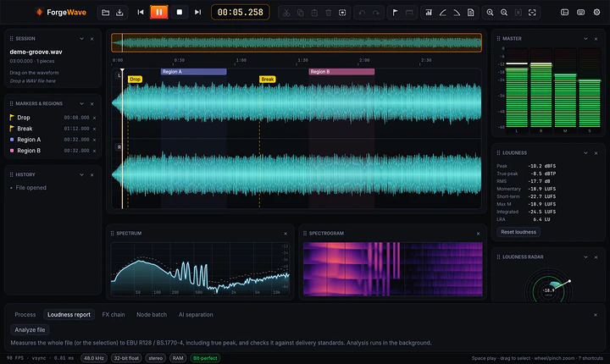This screenshot has width=610, height=364.
Task: Open a file with the folder icon
Action: [105, 13]
